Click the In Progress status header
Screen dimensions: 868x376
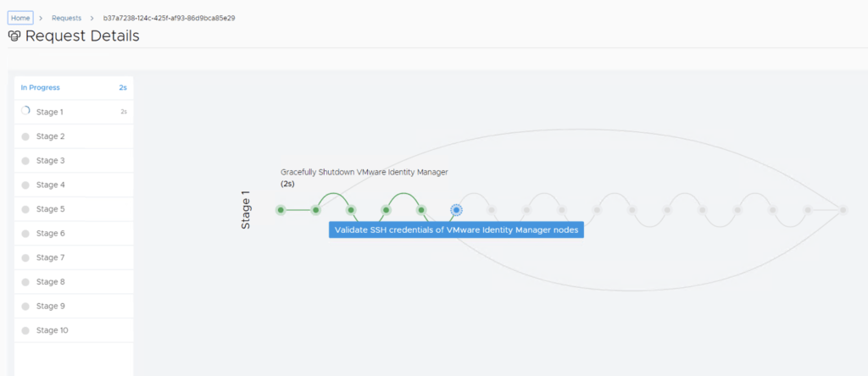pos(41,87)
